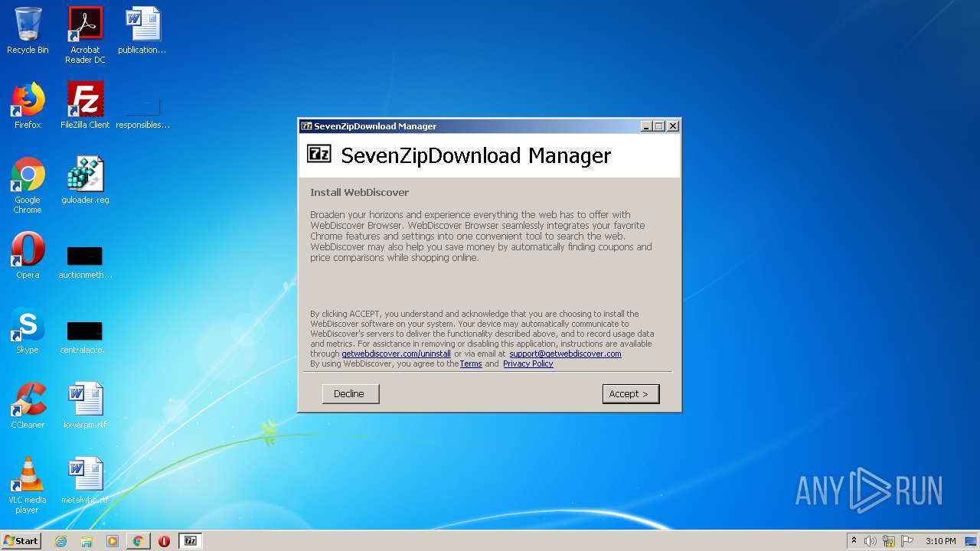This screenshot has height=551, width=980.
Task: Open the Terms link
Action: tap(471, 364)
